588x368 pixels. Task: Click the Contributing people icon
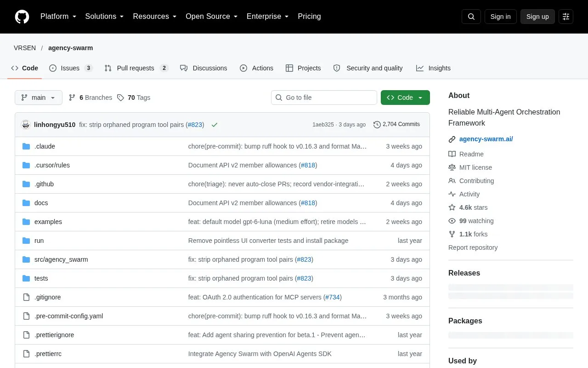[452, 181]
